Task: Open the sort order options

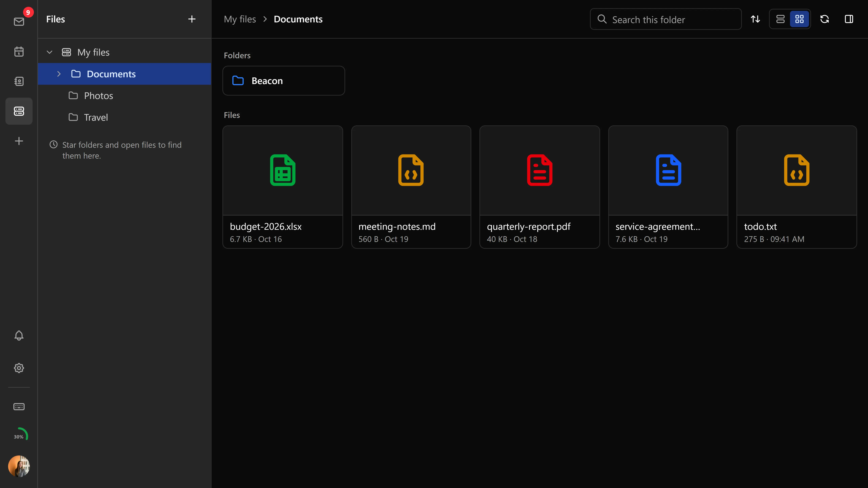Action: click(755, 19)
